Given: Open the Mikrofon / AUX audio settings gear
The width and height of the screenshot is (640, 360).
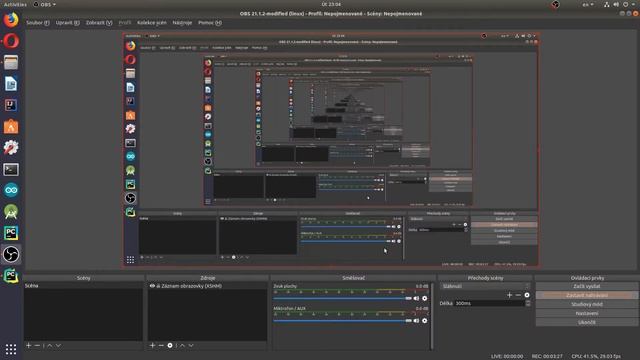Looking at the screenshot, I should coord(424,321).
